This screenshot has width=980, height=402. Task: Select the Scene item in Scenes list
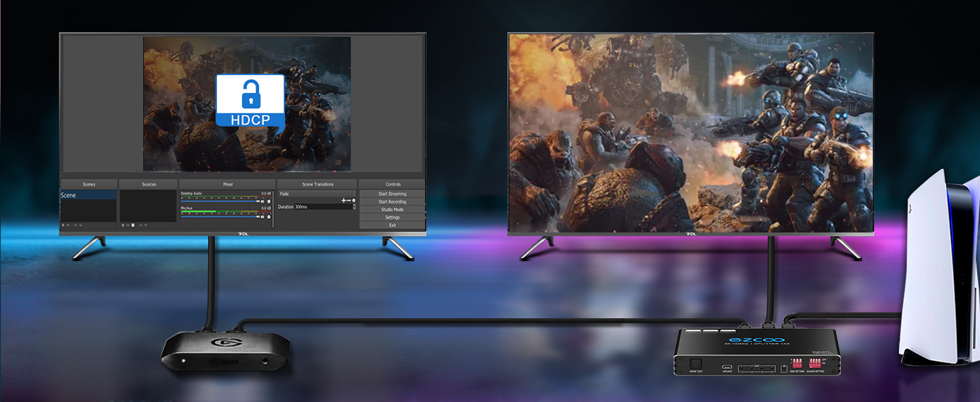[88, 195]
